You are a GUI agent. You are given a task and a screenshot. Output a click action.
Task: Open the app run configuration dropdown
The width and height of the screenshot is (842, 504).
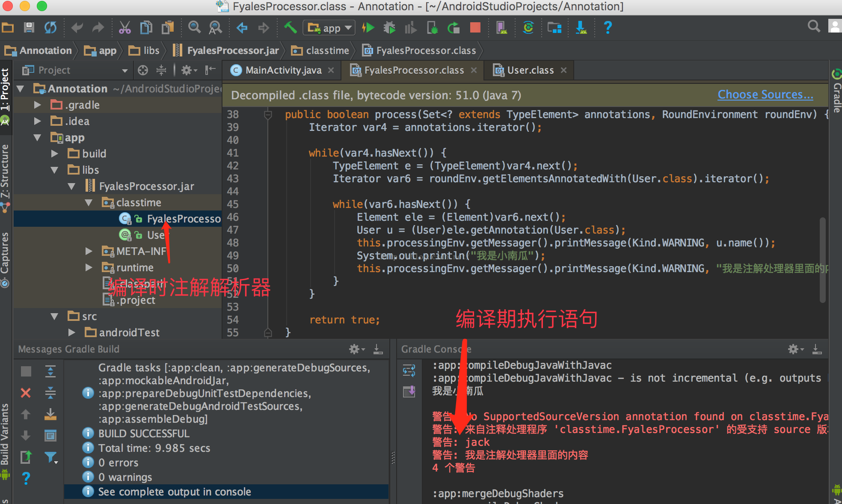[x=329, y=28]
